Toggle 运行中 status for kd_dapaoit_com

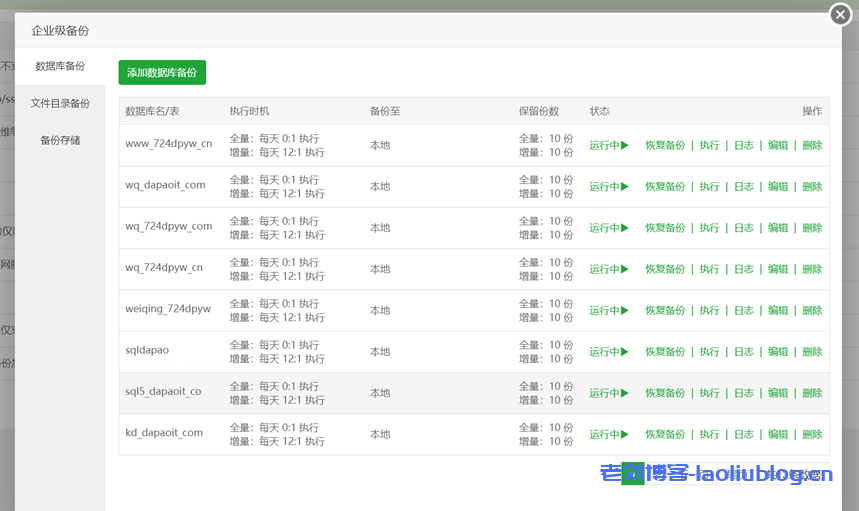pyautogui.click(x=608, y=434)
